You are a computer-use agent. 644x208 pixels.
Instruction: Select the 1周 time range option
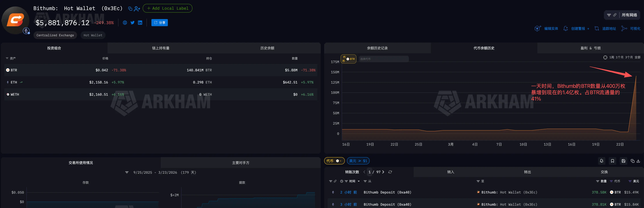[x=612, y=57]
